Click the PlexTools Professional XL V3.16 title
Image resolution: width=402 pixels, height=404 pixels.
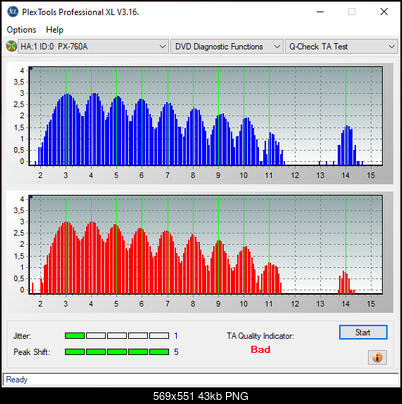(x=80, y=12)
